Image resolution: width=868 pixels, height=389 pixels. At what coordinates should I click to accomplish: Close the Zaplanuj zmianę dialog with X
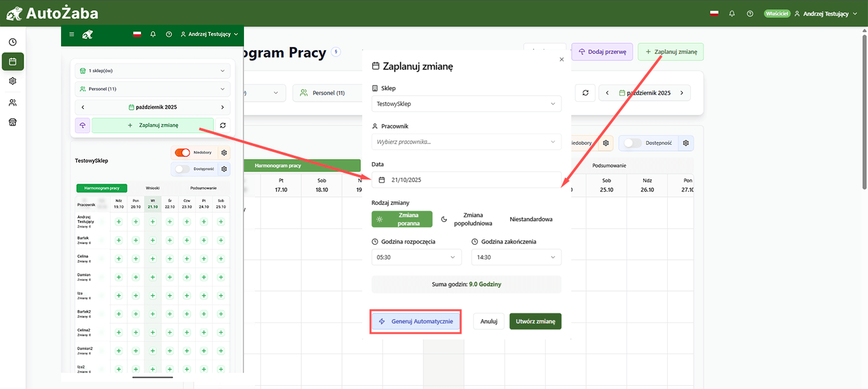tap(561, 60)
